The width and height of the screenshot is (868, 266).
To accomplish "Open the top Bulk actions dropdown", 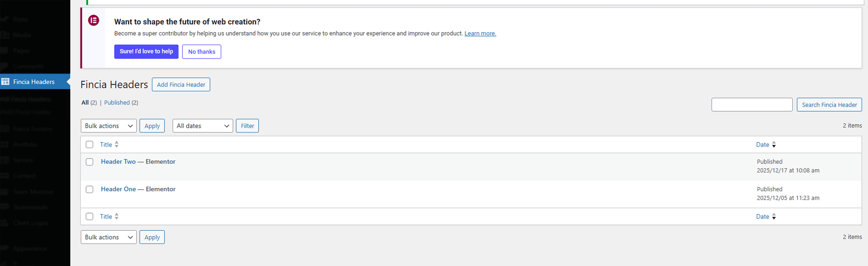I will coord(109,126).
